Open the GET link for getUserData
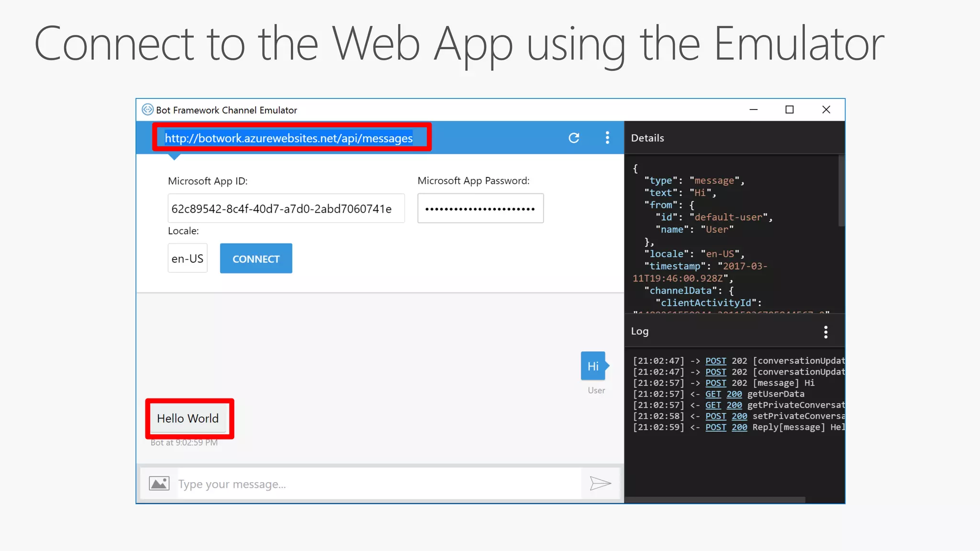 (713, 394)
